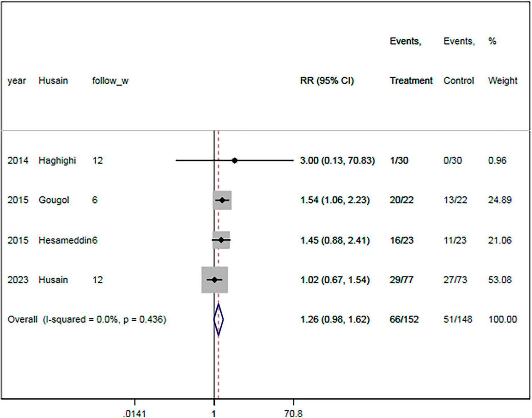Image resolution: width=532 pixels, height=418 pixels.
Task: Select the Hesameddin study point estimate marker
Action: [221, 240]
